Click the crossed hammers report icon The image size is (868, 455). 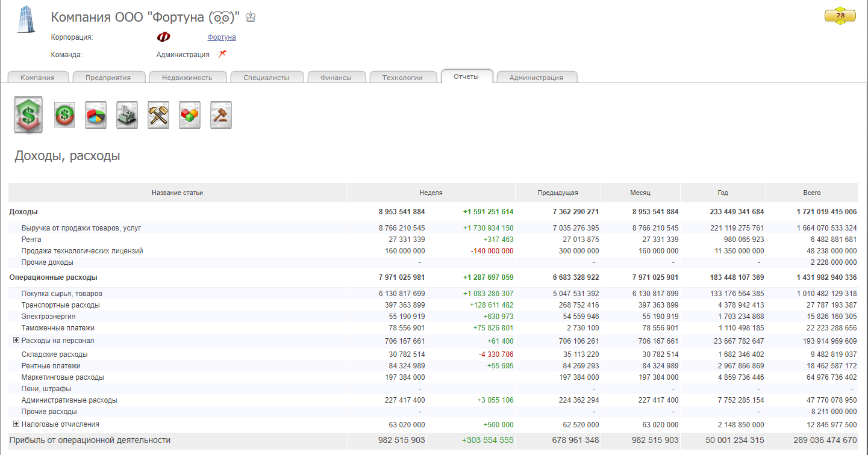158,114
